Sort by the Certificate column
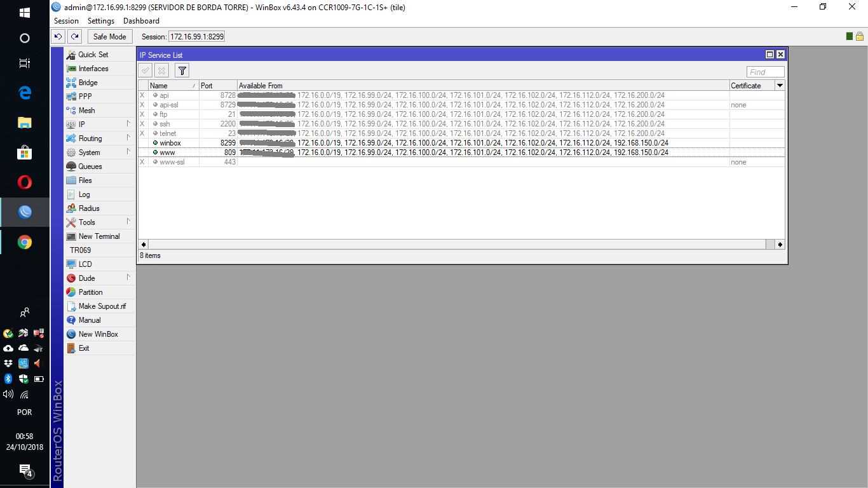The height and width of the screenshot is (488, 868). [752, 86]
